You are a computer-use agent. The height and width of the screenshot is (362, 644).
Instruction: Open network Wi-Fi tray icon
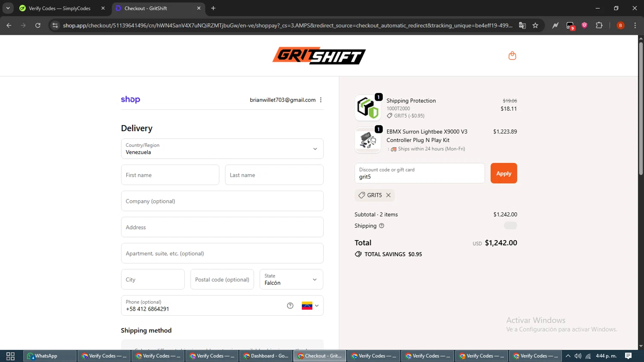pyautogui.click(x=588, y=356)
